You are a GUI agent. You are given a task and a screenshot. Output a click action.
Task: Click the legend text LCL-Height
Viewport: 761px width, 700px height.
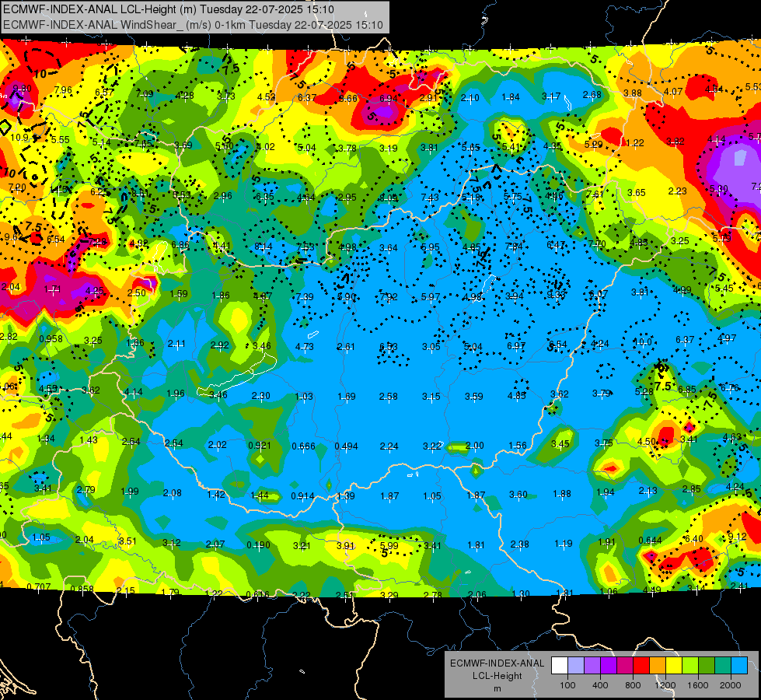pyautogui.click(x=497, y=676)
